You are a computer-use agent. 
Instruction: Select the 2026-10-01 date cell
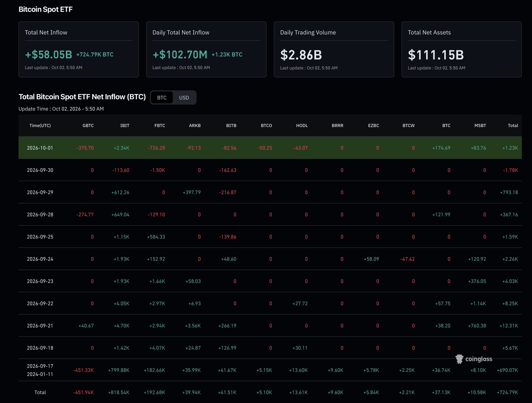40,148
